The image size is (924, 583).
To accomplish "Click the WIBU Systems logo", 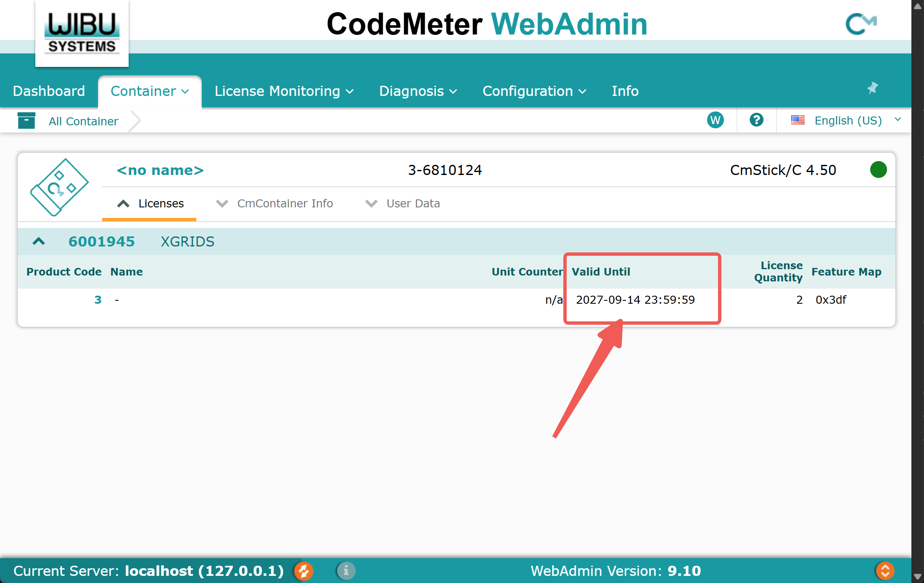I will click(82, 33).
